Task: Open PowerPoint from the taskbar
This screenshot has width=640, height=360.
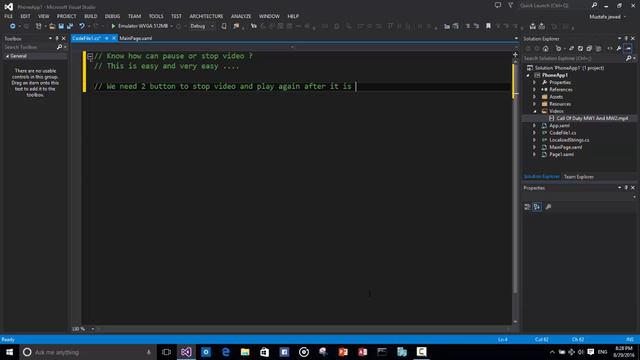Action: pyautogui.click(x=343, y=352)
